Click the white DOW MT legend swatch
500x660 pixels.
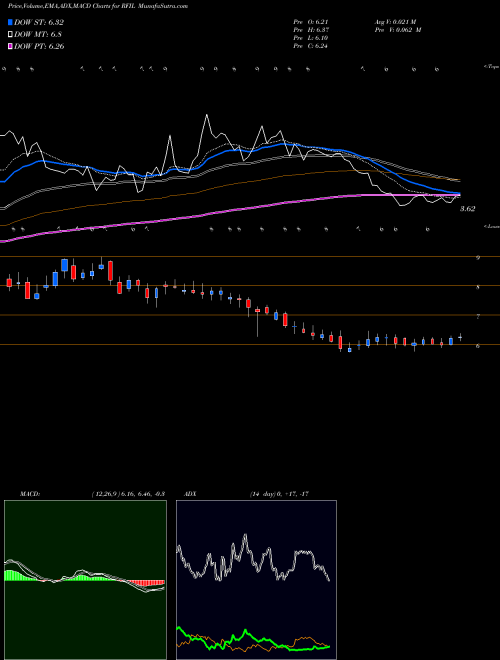(11, 34)
